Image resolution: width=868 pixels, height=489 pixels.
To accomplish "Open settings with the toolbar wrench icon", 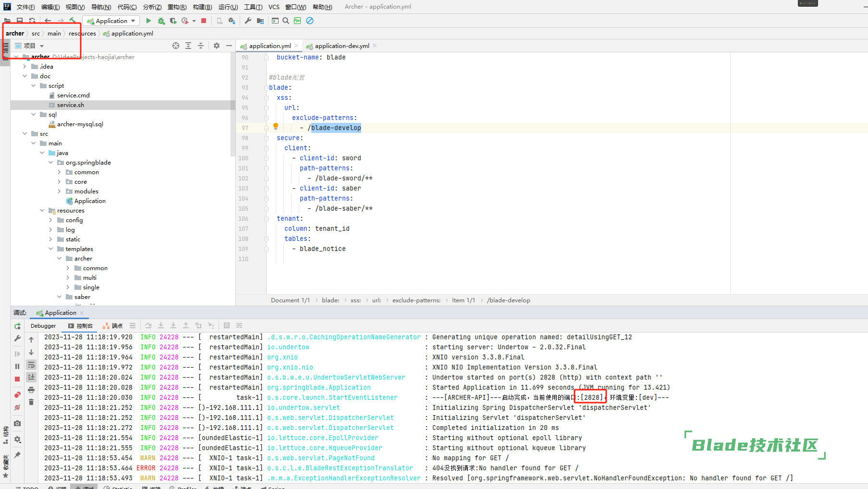I will pyautogui.click(x=248, y=21).
